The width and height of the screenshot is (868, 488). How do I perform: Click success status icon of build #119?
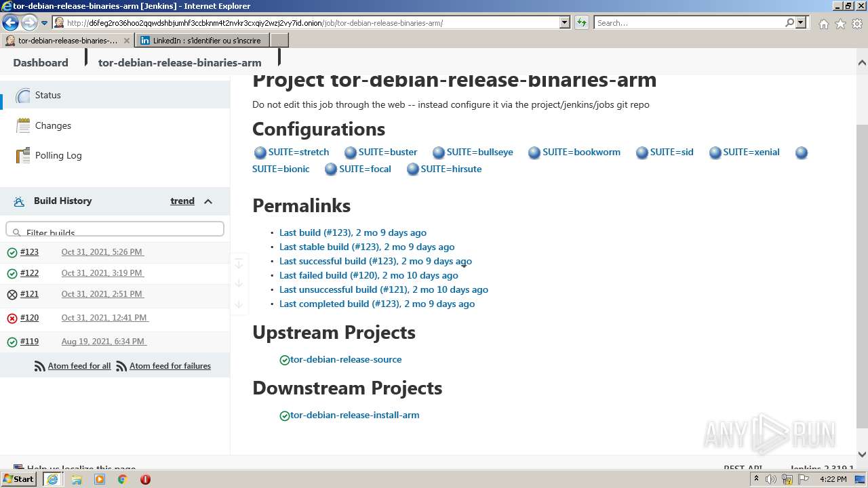coord(12,342)
